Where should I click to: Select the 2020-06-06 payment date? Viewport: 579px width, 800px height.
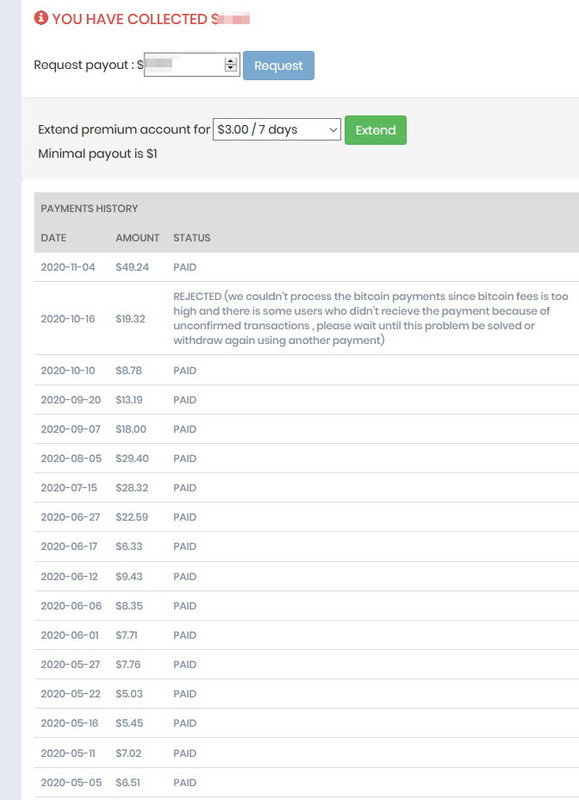pyautogui.click(x=71, y=606)
